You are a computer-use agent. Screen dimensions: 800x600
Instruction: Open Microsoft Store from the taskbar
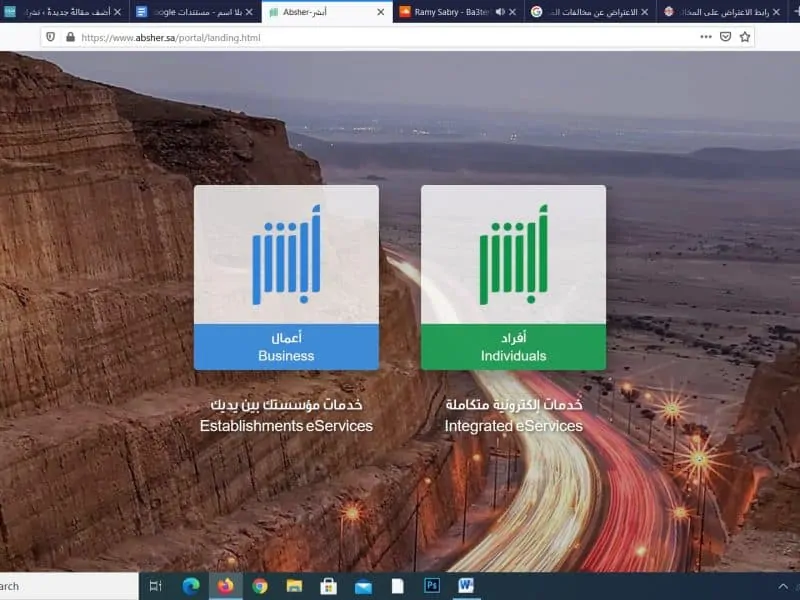[329, 586]
